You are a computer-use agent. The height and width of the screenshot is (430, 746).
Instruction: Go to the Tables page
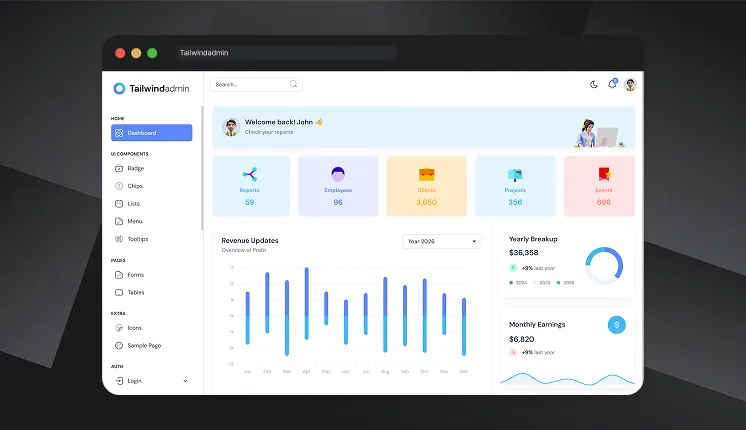tap(135, 292)
